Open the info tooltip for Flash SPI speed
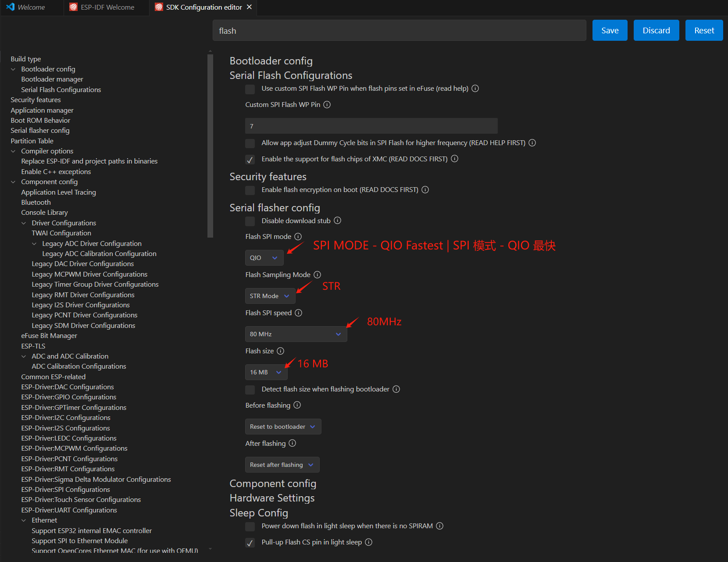728x562 pixels. coord(299,313)
